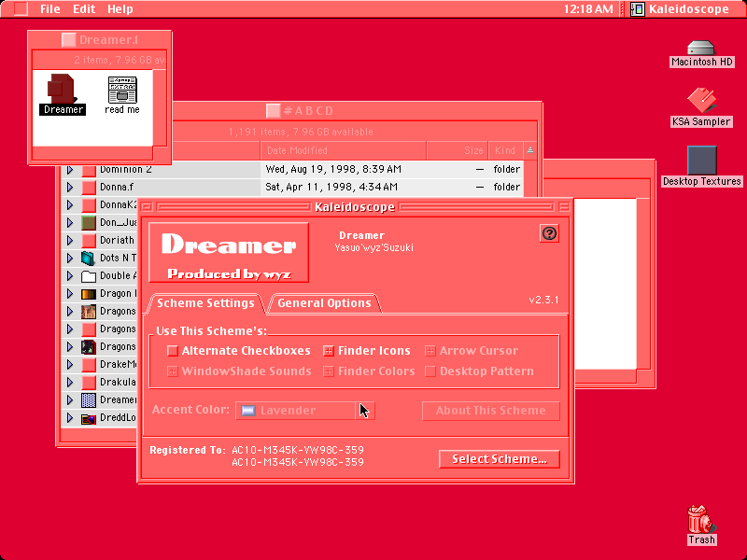The width and height of the screenshot is (747, 560).
Task: Click the folder icon beside Dominion 2
Action: click(x=89, y=170)
